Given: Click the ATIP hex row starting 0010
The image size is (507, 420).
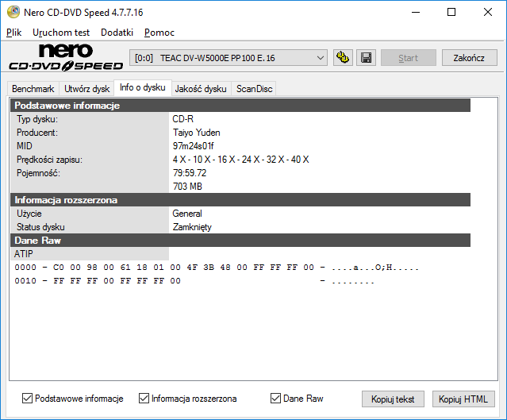Looking at the screenshot, I should click(194, 281).
